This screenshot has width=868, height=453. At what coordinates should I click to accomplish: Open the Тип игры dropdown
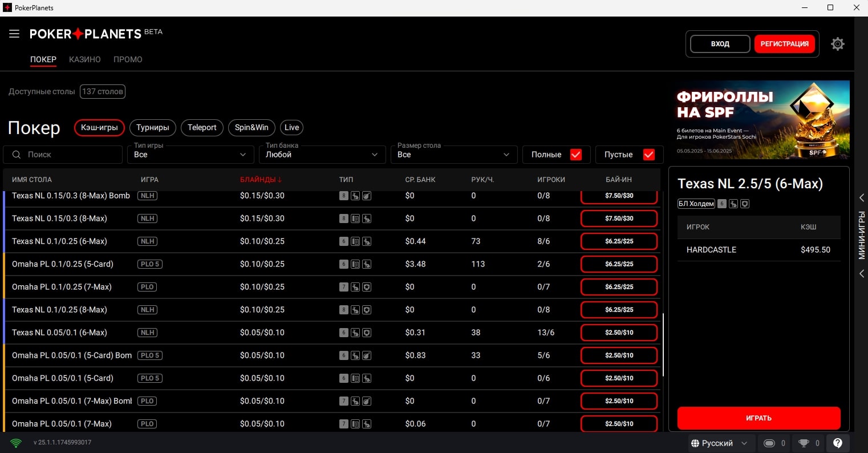click(x=190, y=155)
